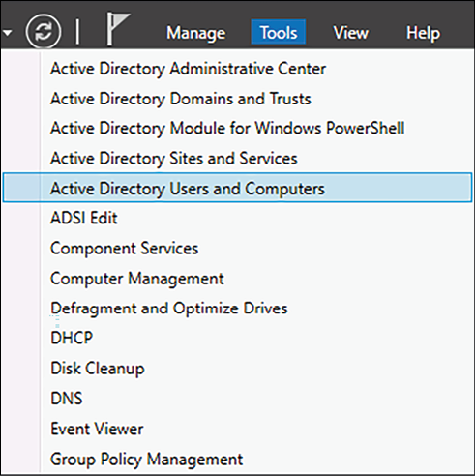The height and width of the screenshot is (476, 475).
Task: Launch ADSI Edit from the Tools list
Action: click(x=84, y=218)
